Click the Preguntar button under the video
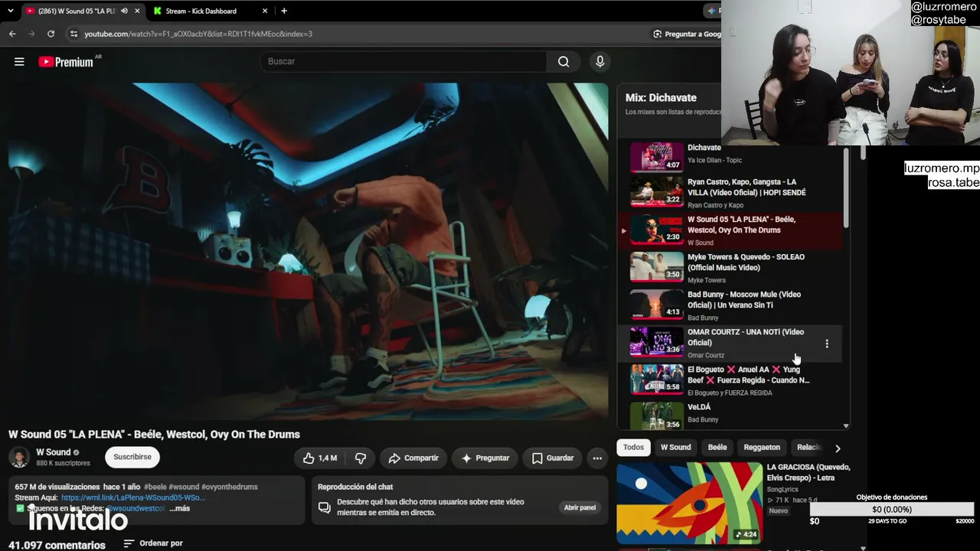 (x=485, y=458)
